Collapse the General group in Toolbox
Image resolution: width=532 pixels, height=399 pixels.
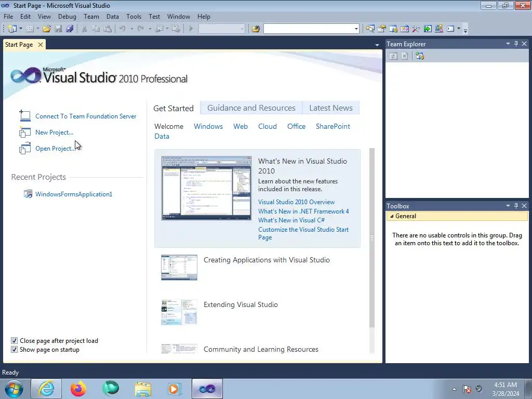[392, 216]
